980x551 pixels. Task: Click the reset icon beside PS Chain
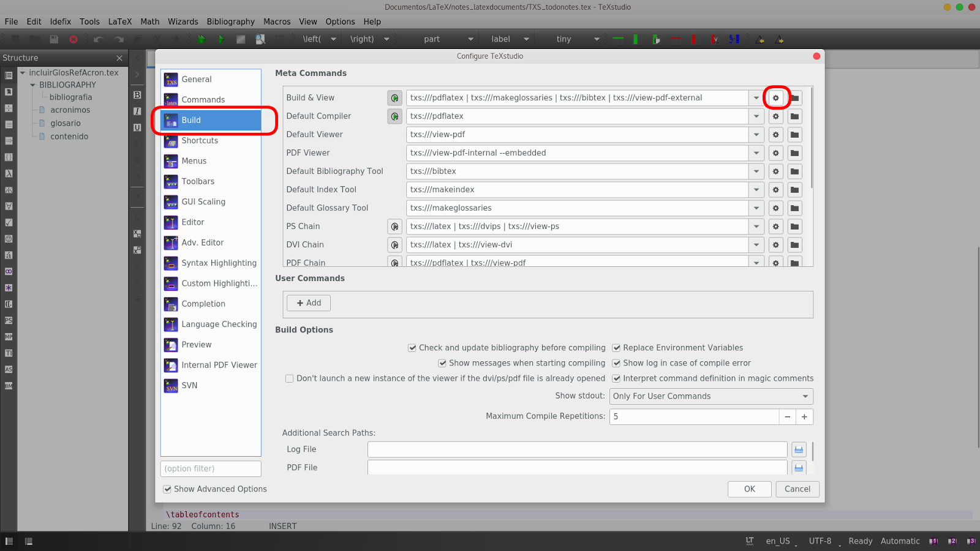click(x=394, y=227)
